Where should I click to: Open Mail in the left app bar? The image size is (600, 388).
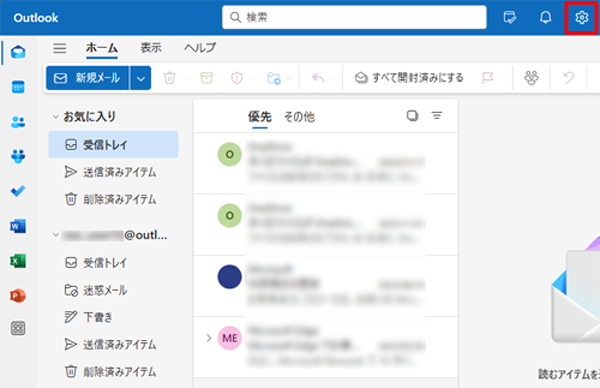click(18, 52)
